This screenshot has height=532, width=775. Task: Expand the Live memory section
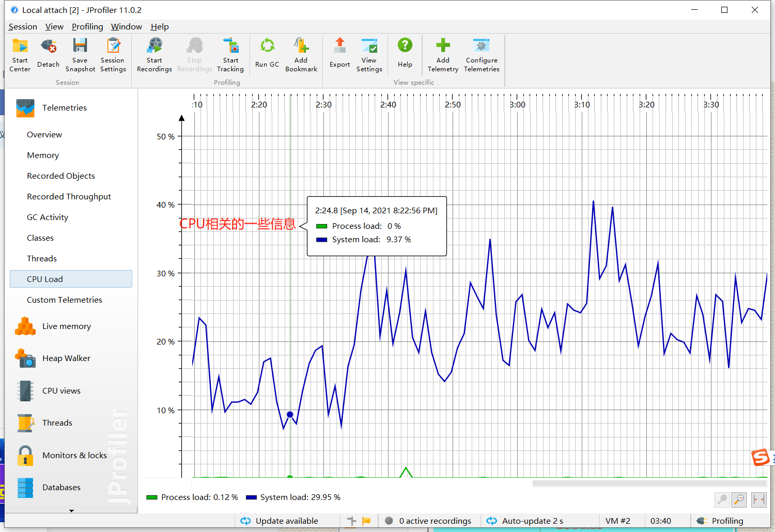tap(66, 326)
